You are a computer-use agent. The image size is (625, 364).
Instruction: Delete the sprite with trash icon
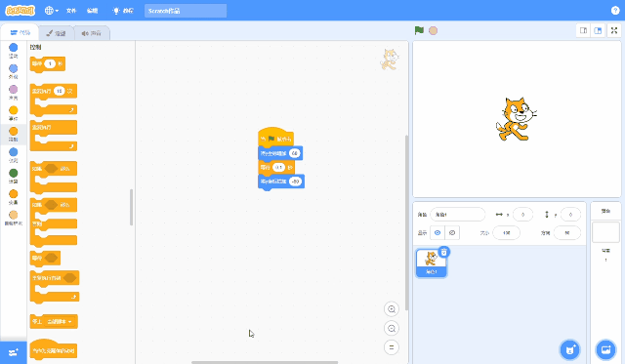coord(444,252)
